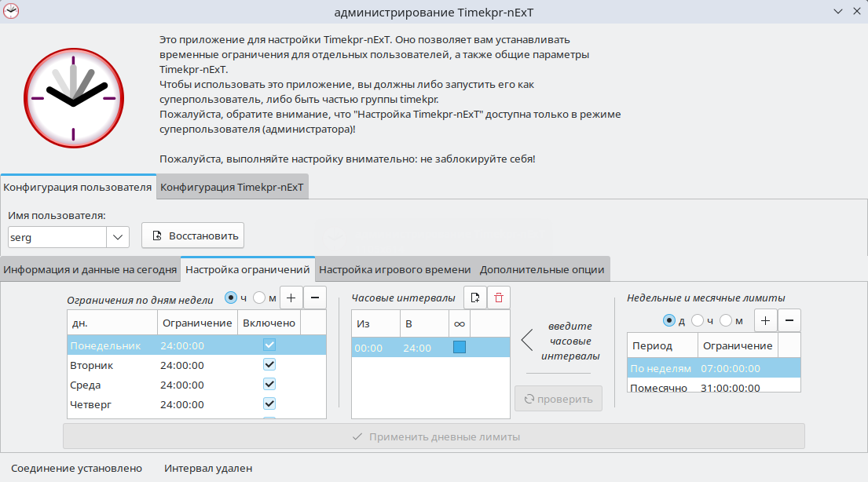This screenshot has width=868, height=482.
Task: Toggle enabled checkbox for Четверг
Action: click(x=269, y=404)
